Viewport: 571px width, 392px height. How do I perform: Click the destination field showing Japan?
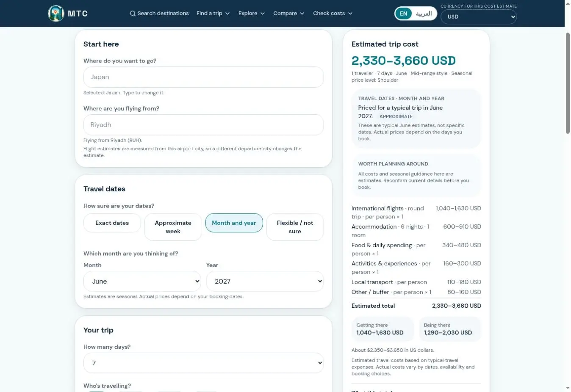pyautogui.click(x=204, y=77)
